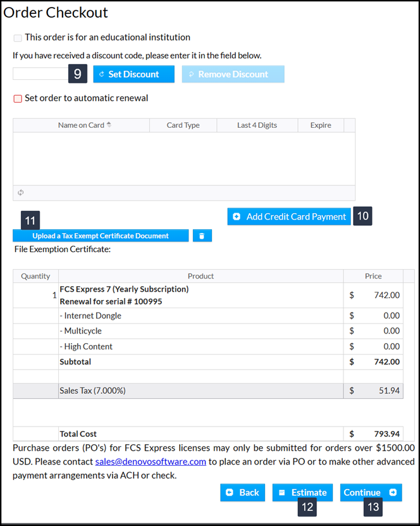Upload a Tax Exempt Certificate Document

pos(101,236)
